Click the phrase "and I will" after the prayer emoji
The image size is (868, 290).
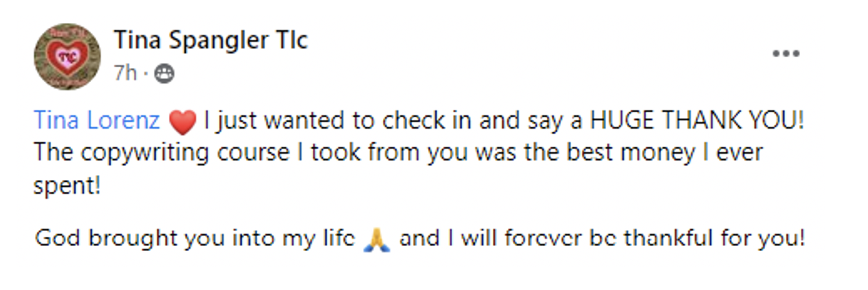point(449,239)
